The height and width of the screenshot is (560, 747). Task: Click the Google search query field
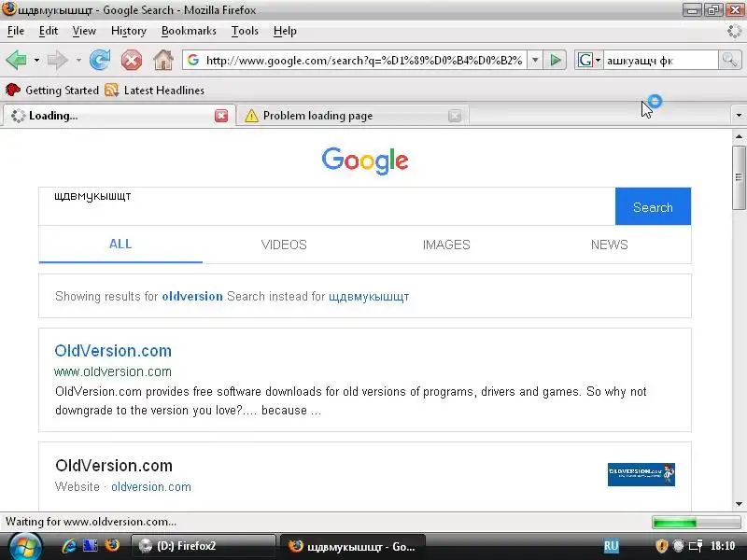[327, 206]
